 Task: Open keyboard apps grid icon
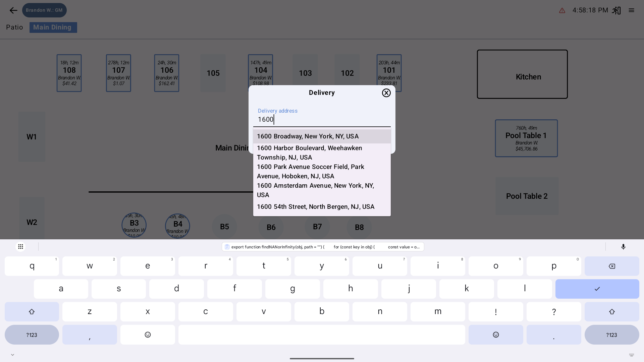pyautogui.click(x=20, y=247)
